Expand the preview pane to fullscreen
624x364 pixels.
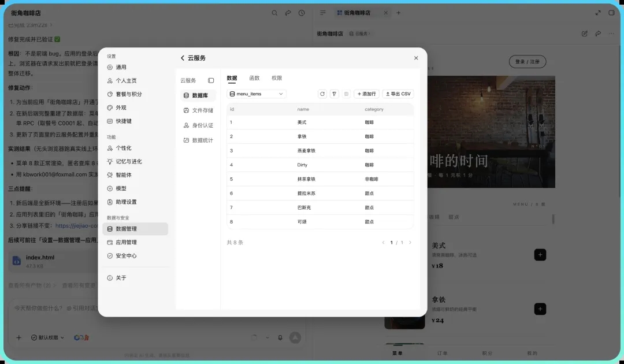point(598,13)
